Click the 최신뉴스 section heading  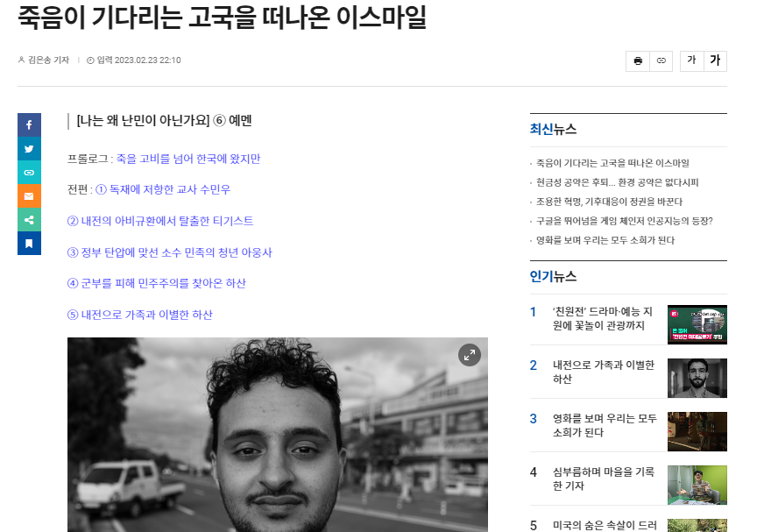553,130
